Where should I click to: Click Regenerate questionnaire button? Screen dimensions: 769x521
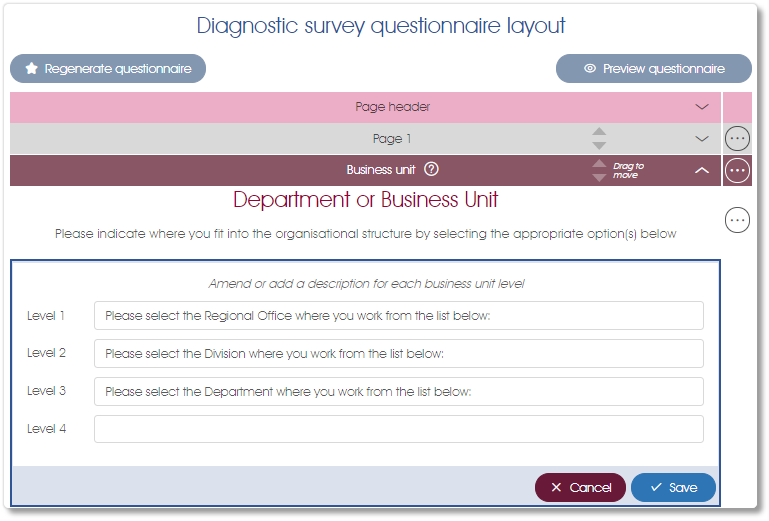pyautogui.click(x=108, y=69)
